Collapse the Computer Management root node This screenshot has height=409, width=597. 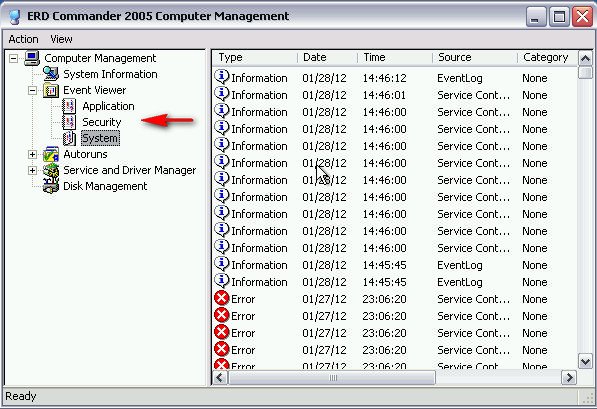pos(13,58)
